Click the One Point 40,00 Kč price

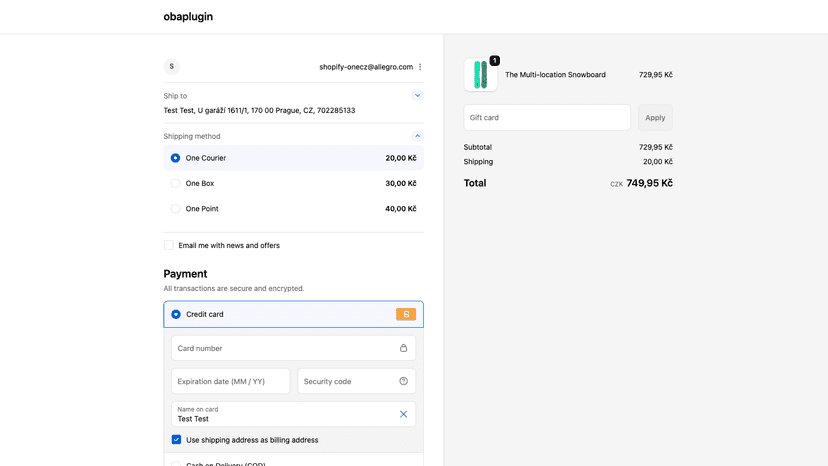401,209
